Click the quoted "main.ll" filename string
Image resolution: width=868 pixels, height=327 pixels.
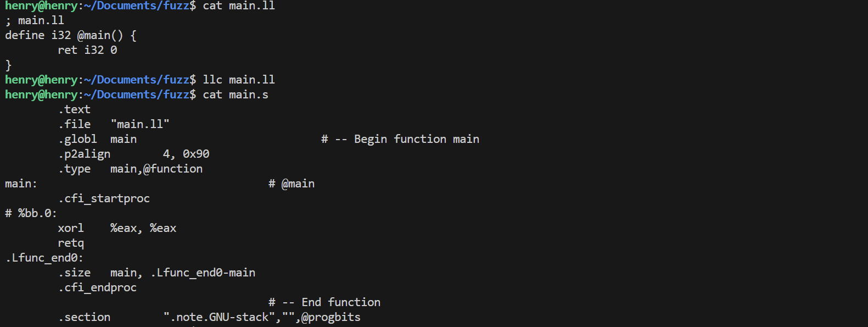point(140,125)
